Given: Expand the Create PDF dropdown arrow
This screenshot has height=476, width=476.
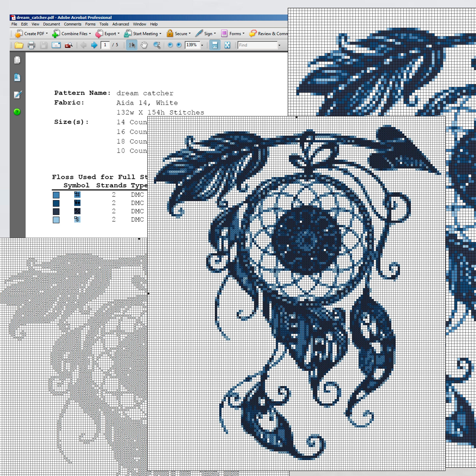Looking at the screenshot, I should tap(47, 33).
